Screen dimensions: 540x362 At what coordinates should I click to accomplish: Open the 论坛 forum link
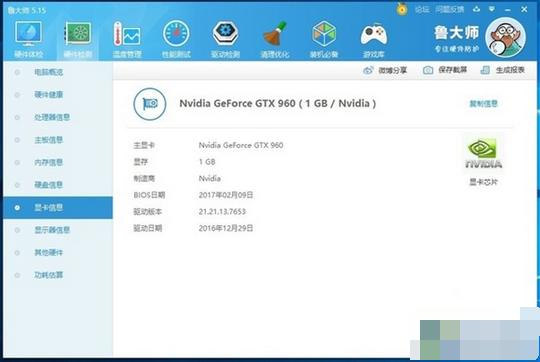tap(422, 10)
